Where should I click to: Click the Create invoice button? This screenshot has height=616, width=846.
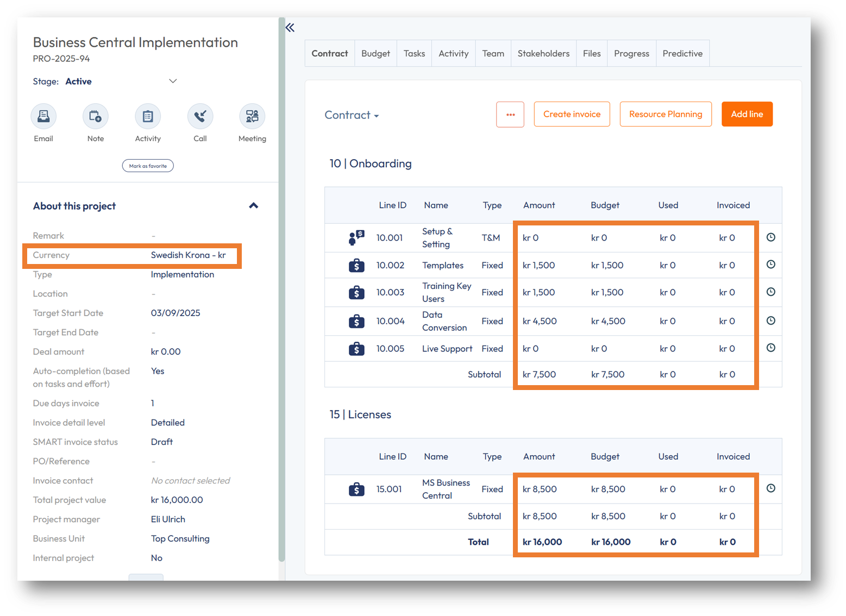[572, 114]
